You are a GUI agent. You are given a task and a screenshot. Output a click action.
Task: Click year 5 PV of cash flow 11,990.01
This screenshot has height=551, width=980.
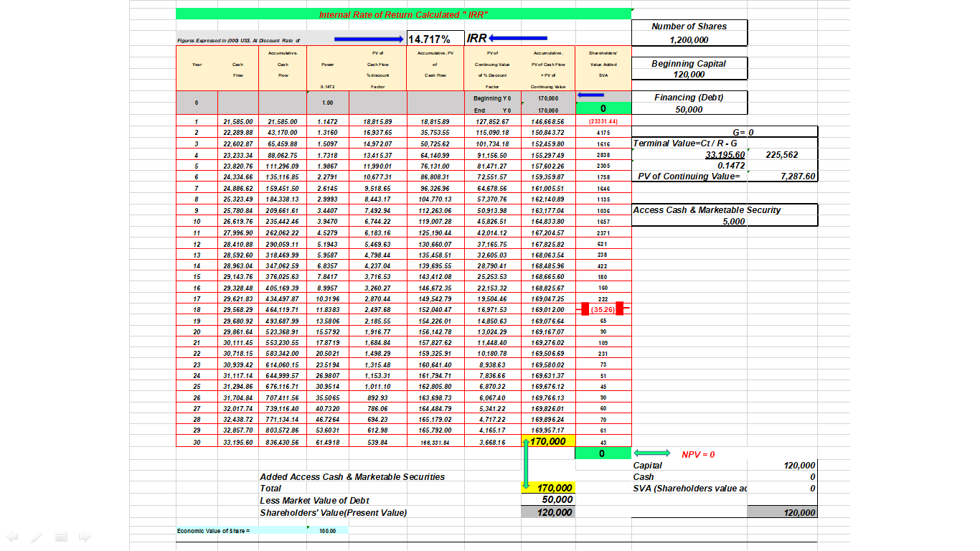click(378, 166)
